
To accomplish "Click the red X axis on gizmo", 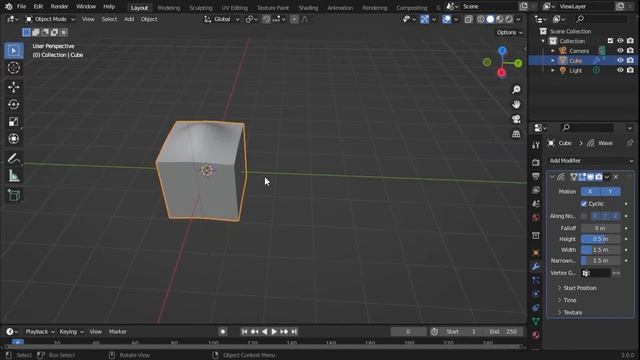I will click(x=502, y=73).
